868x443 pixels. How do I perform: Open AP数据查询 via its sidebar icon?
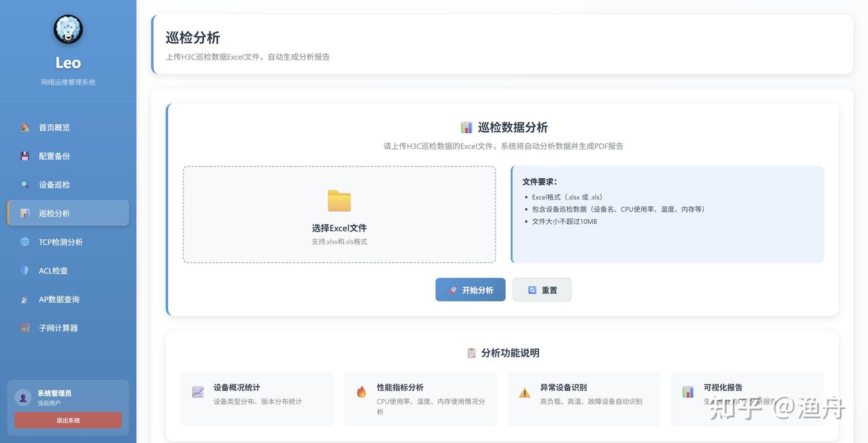(25, 299)
